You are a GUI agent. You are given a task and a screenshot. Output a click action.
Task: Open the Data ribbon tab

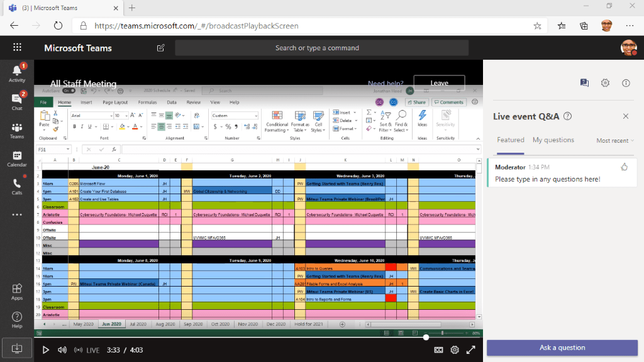tap(172, 102)
